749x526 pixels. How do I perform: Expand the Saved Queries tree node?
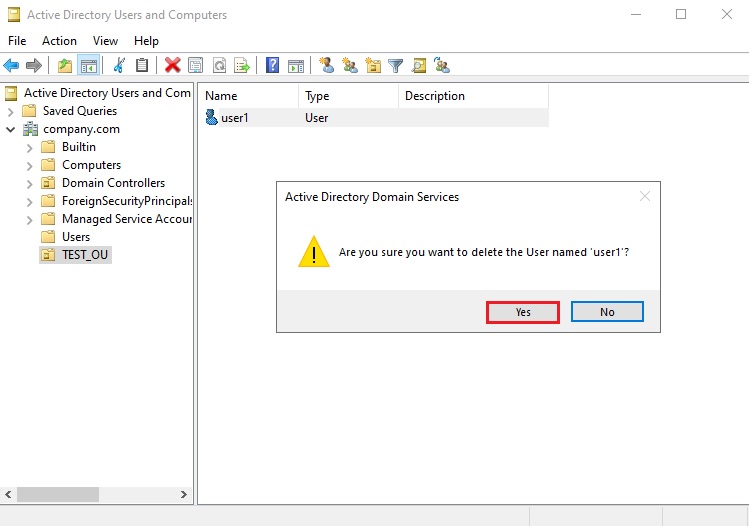click(x=10, y=111)
